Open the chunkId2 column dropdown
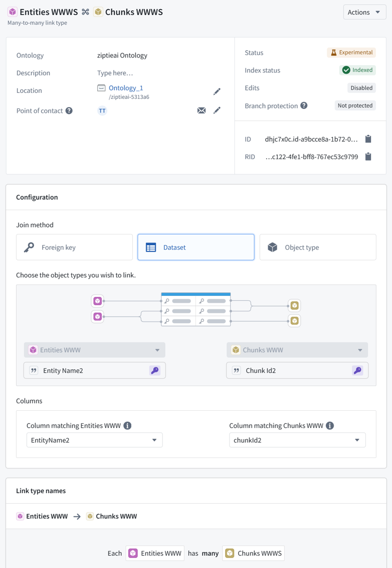 point(297,440)
